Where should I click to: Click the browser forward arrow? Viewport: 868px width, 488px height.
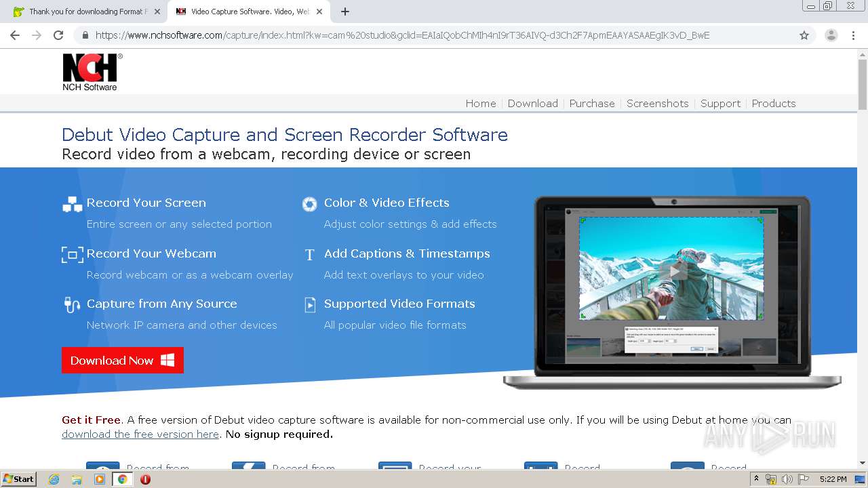[37, 35]
